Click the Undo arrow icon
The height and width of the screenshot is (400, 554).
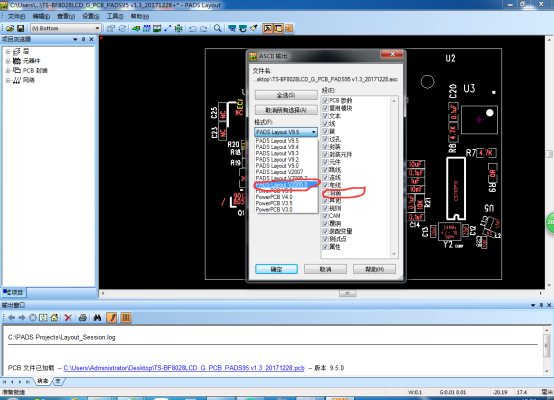click(x=193, y=28)
